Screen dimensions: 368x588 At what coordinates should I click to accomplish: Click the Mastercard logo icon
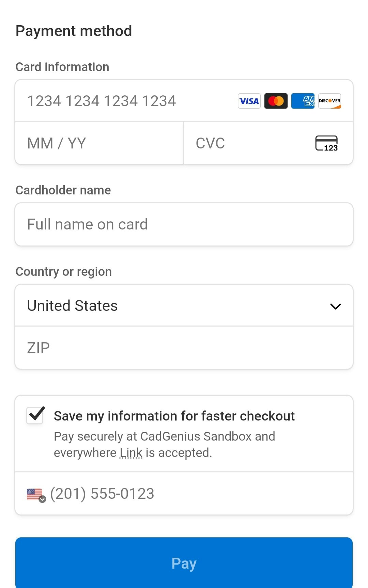pos(276,101)
